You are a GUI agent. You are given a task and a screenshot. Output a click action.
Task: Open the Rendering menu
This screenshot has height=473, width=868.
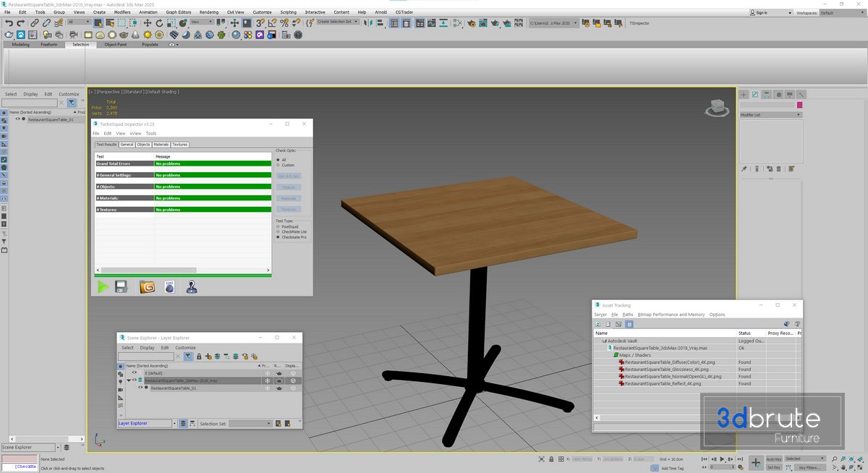pos(208,12)
